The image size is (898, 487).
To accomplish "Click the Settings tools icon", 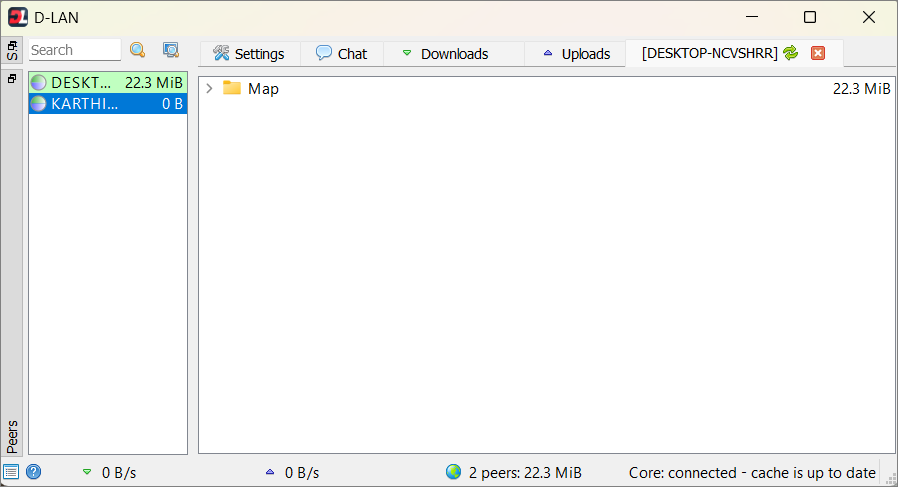I will click(x=221, y=53).
